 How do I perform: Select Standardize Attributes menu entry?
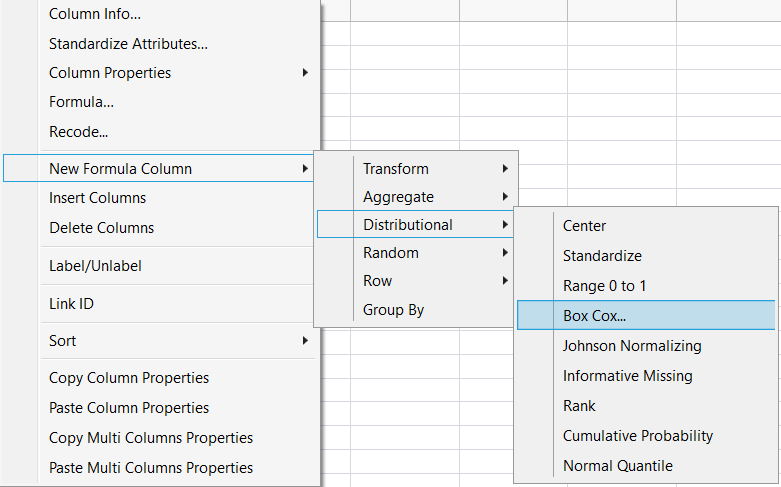pyautogui.click(x=128, y=44)
